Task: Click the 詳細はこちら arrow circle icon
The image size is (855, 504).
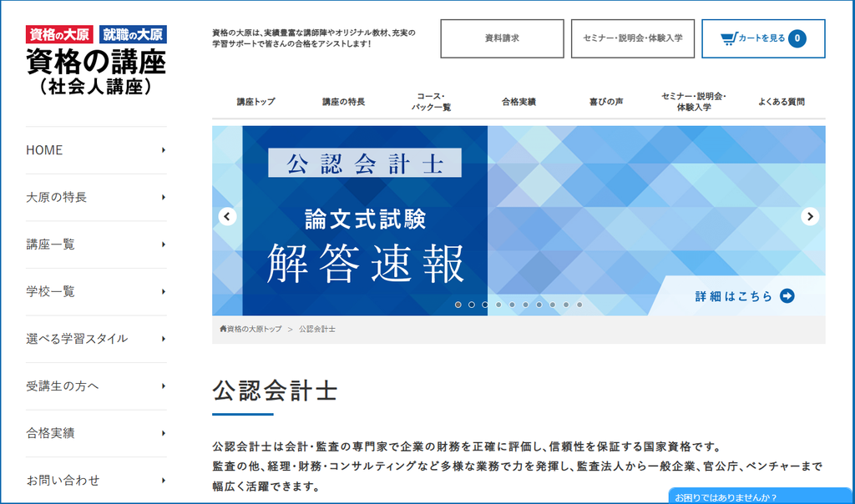Action: point(787,296)
